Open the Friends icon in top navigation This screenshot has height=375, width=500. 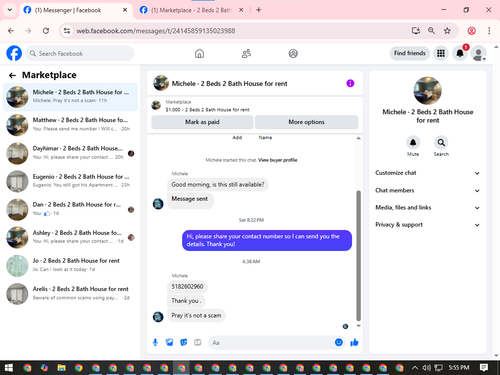click(x=246, y=53)
